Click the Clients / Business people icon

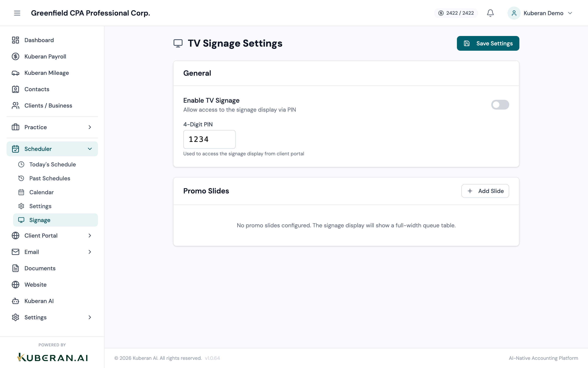coord(16,106)
